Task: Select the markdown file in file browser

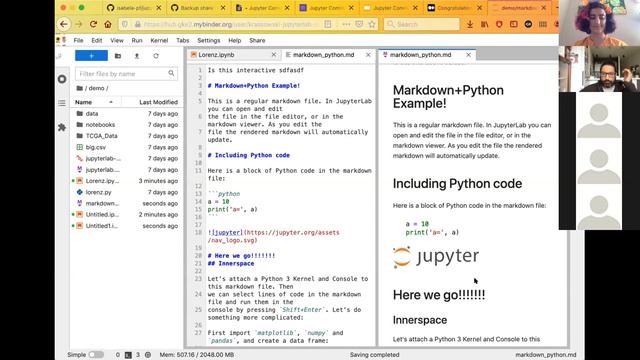Action: pyautogui.click(x=127, y=203)
